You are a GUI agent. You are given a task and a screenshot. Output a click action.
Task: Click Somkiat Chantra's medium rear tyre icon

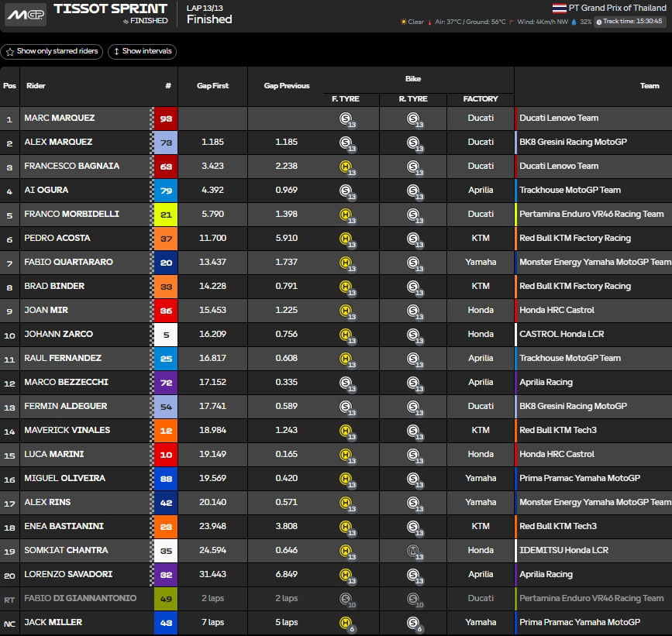coord(412,551)
